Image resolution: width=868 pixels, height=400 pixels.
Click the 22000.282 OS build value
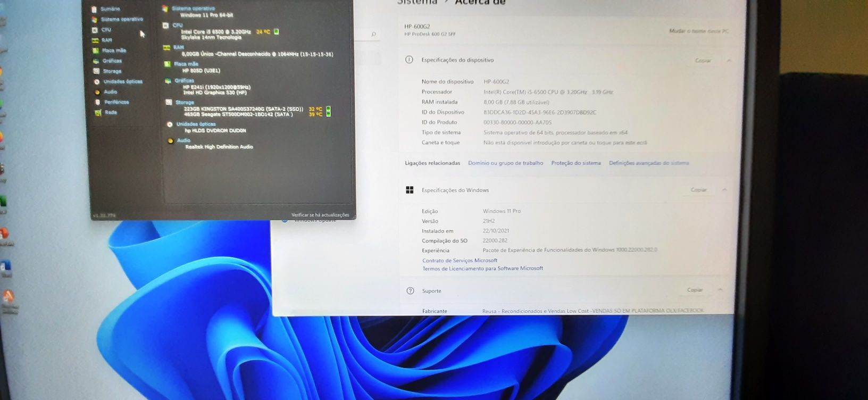tap(495, 240)
